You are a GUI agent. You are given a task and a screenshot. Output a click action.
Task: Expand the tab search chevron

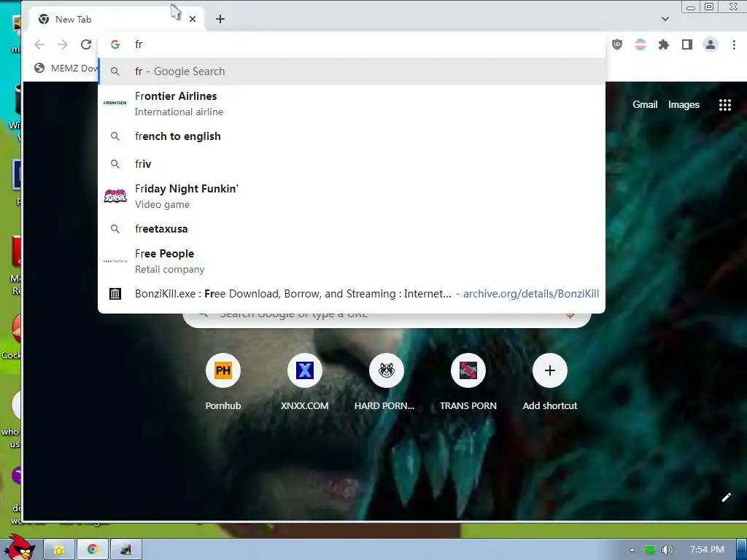click(665, 19)
